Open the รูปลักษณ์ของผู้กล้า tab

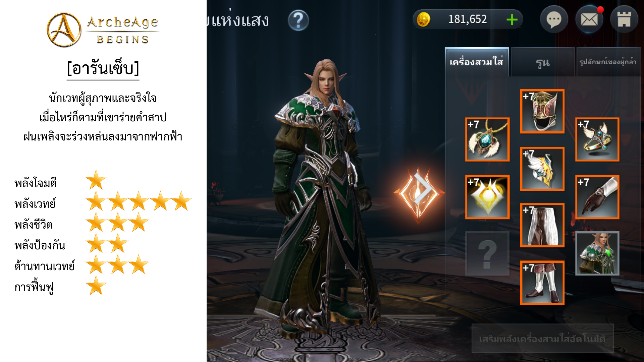[608, 62]
